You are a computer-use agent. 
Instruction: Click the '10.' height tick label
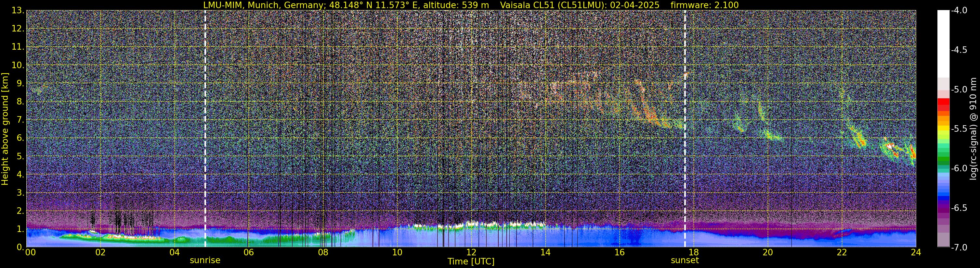point(18,65)
